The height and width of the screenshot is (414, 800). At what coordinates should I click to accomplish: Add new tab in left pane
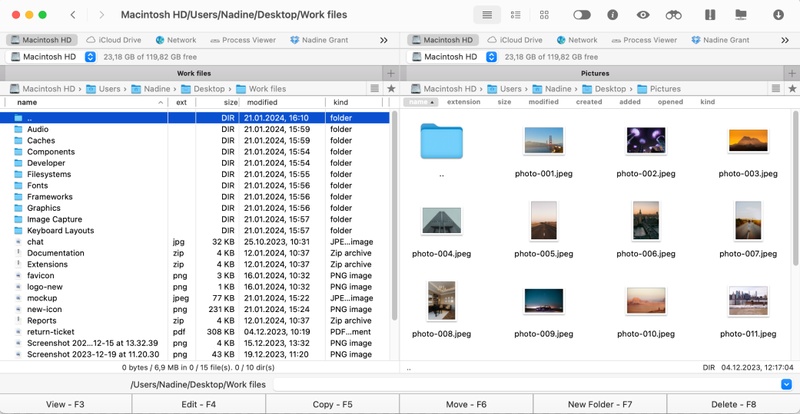point(391,74)
